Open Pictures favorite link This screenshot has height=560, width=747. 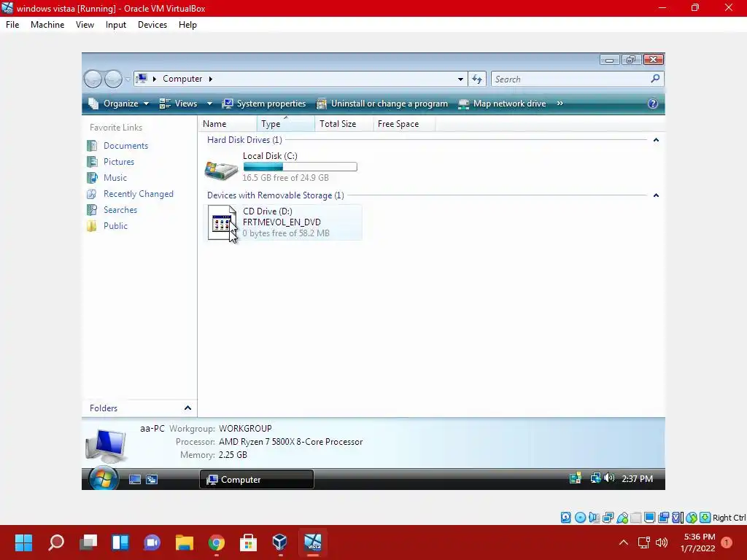click(119, 162)
